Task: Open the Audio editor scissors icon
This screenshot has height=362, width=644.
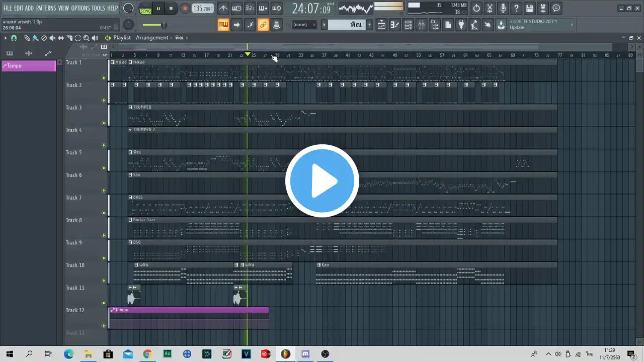Action: pyautogui.click(x=490, y=8)
